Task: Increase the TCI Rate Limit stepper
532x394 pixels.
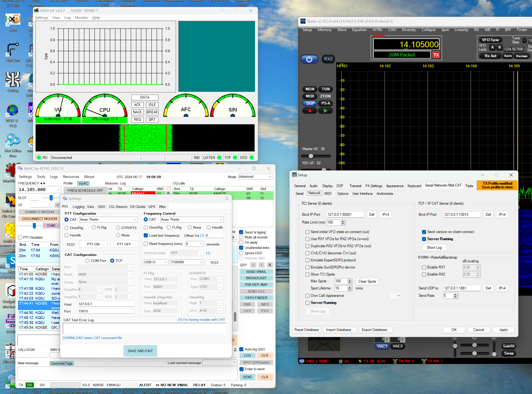Action: click(343, 221)
